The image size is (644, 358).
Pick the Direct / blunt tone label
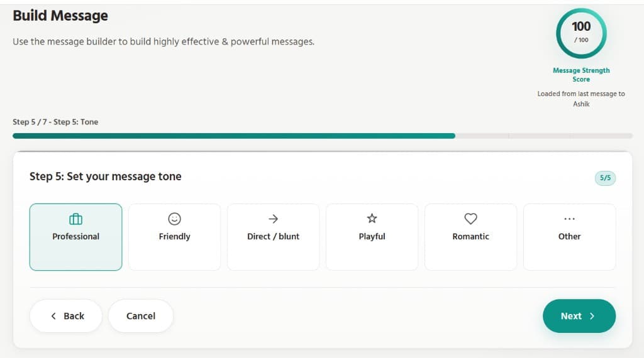pos(273,237)
